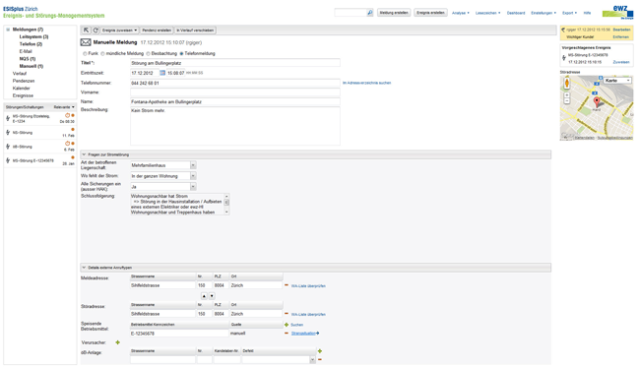The image size is (640, 368).
Task: Open the Karte map type dropdown
Action: click(618, 80)
